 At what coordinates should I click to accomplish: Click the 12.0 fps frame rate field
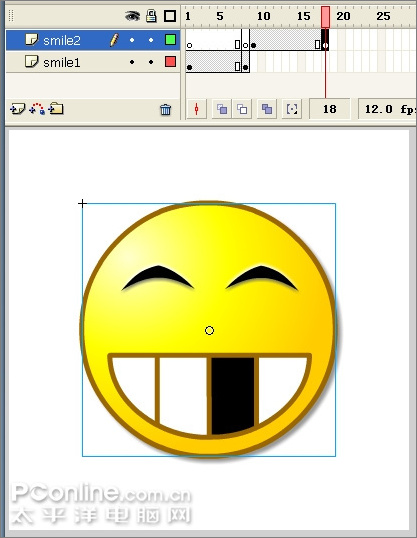(x=387, y=109)
